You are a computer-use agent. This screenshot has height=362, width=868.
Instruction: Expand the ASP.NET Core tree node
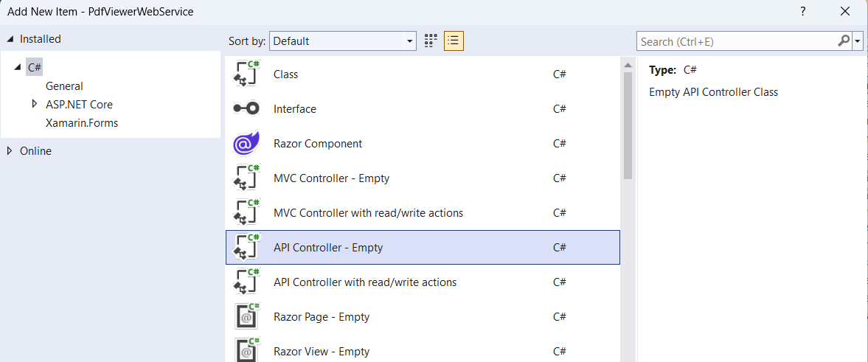34,104
